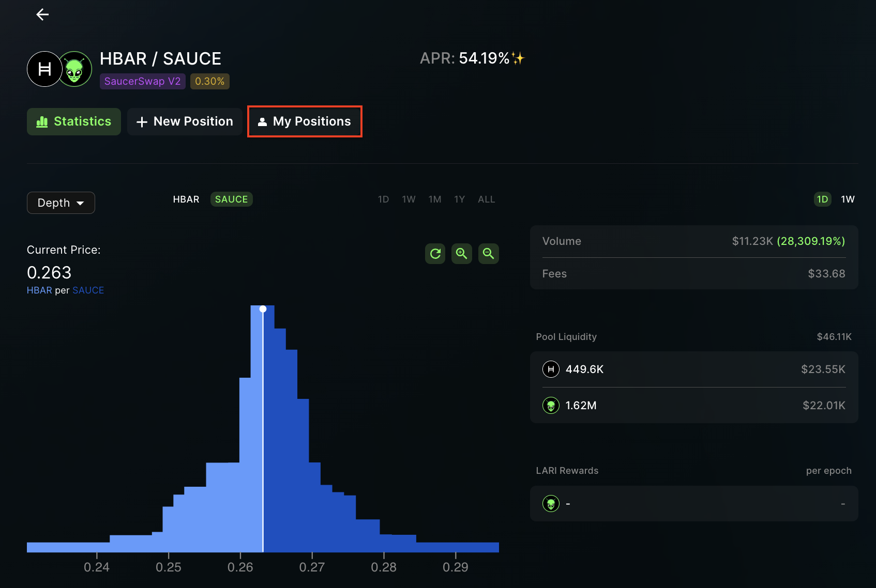Click the HBAR / SAUCE pair title

[160, 59]
